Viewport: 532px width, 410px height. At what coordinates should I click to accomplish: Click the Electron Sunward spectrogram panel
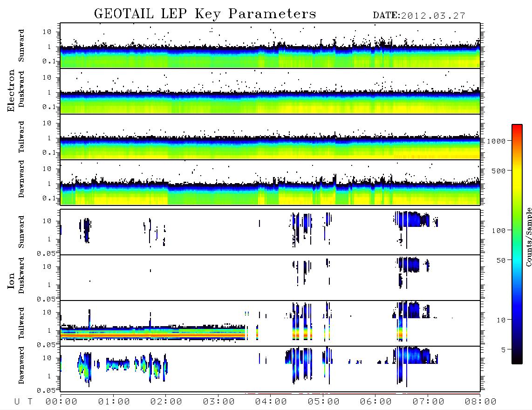270,46
